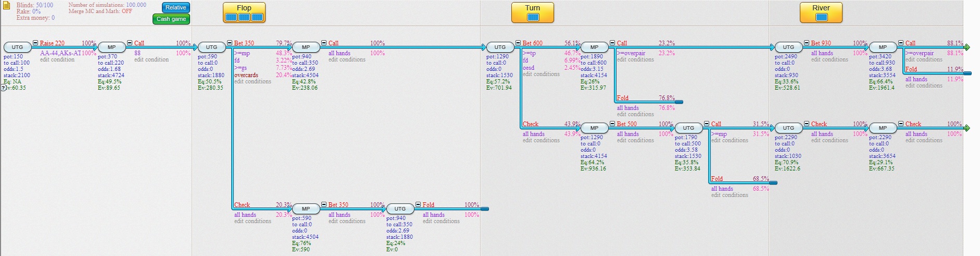Select the second flop card slot

(x=244, y=17)
